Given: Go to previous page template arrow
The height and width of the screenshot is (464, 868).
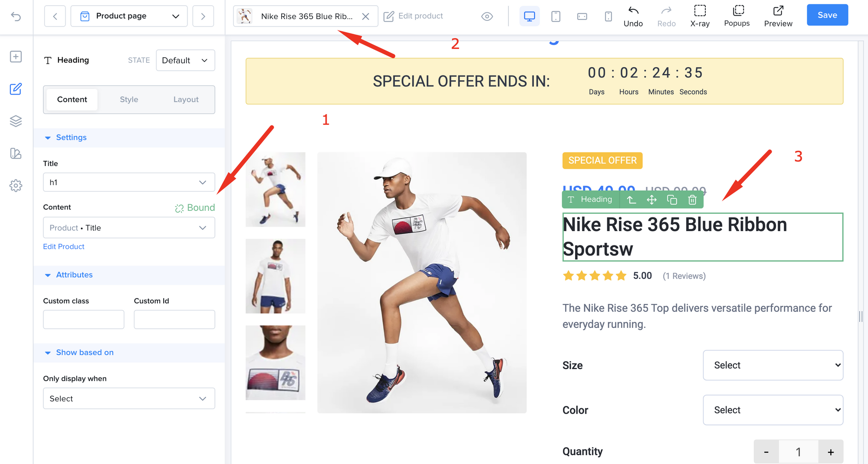Looking at the screenshot, I should pyautogui.click(x=55, y=16).
